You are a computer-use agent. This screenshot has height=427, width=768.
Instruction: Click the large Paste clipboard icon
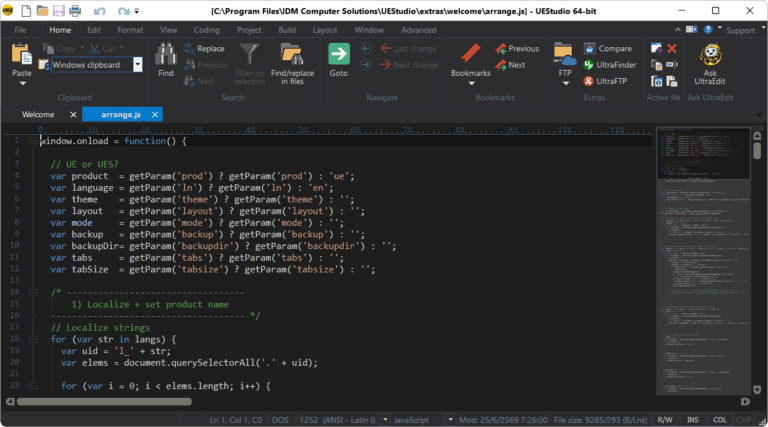tap(22, 54)
